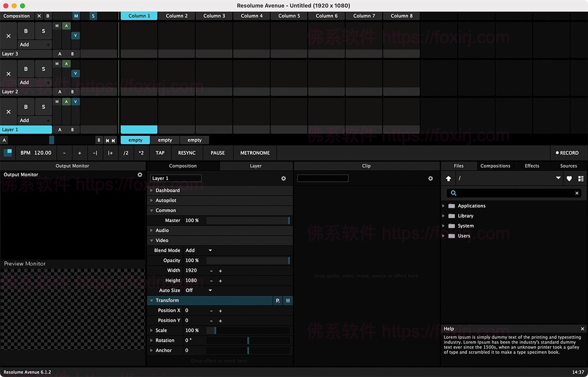
Task: Click the P. parameter button on Transform
Action: tap(277, 300)
